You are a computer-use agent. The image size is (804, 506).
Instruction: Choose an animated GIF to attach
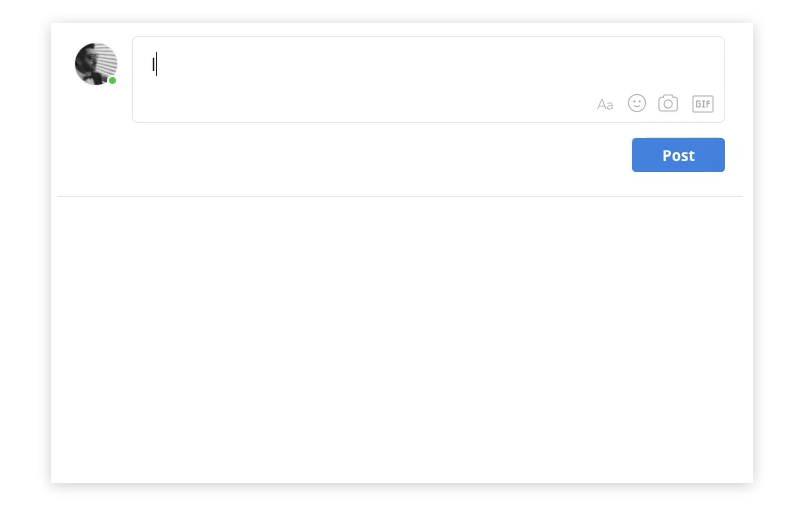pyautogui.click(x=703, y=104)
